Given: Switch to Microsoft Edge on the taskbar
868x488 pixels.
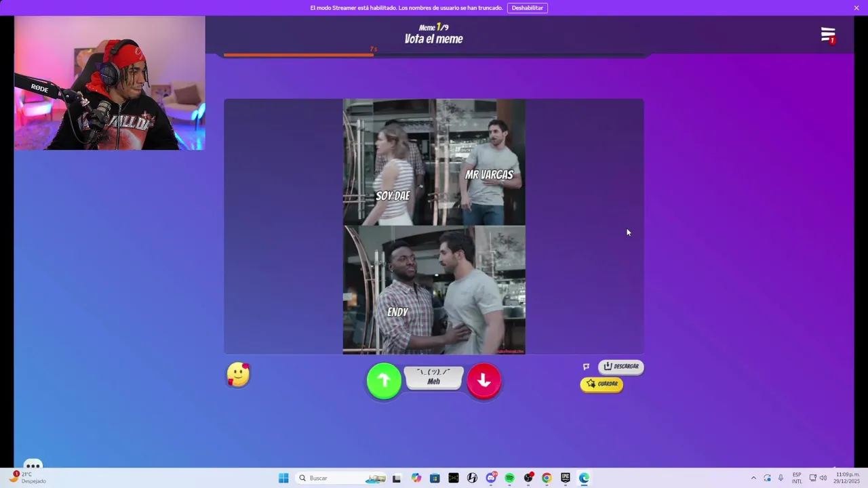Looking at the screenshot, I should (x=584, y=478).
